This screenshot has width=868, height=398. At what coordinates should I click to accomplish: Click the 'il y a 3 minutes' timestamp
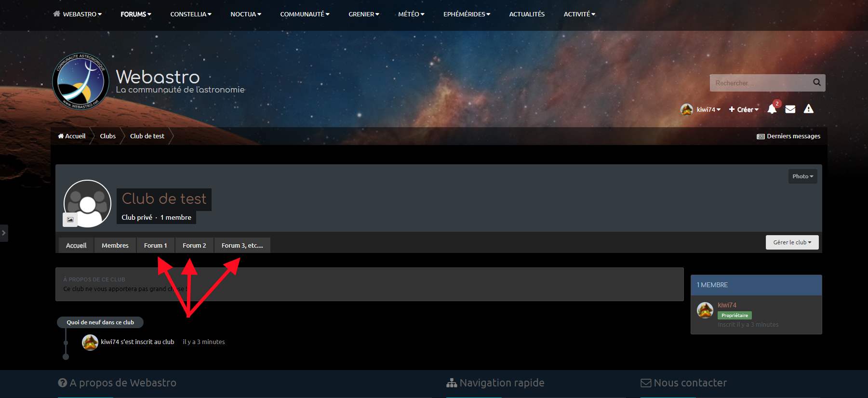coord(204,342)
